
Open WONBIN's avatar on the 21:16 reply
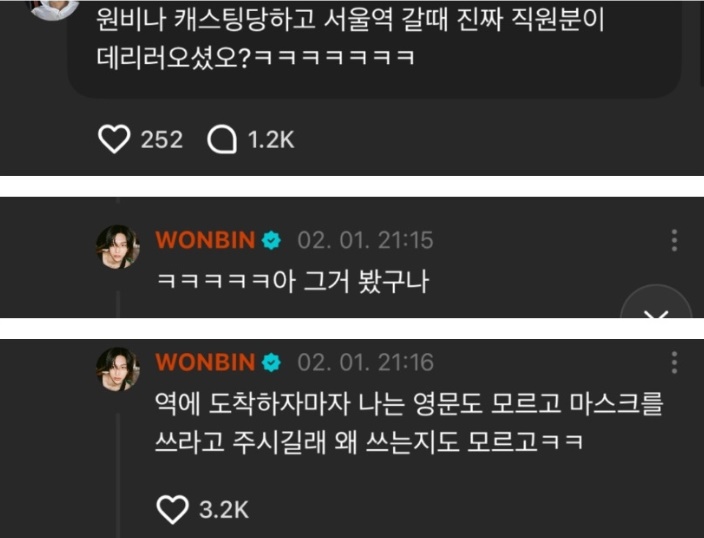point(118,369)
